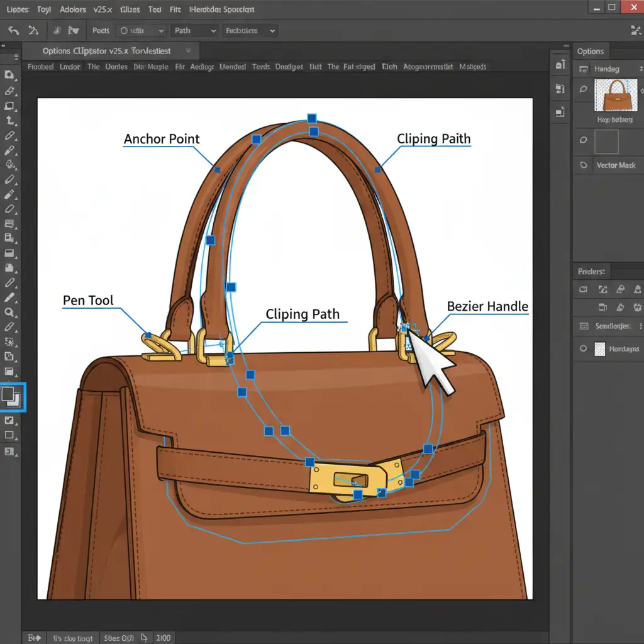Click the Pects label in options bar
644x644 pixels.
(101, 30)
